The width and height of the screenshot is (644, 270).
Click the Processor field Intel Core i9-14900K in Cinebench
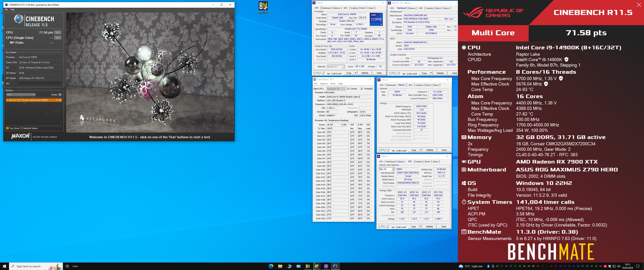pos(40,57)
